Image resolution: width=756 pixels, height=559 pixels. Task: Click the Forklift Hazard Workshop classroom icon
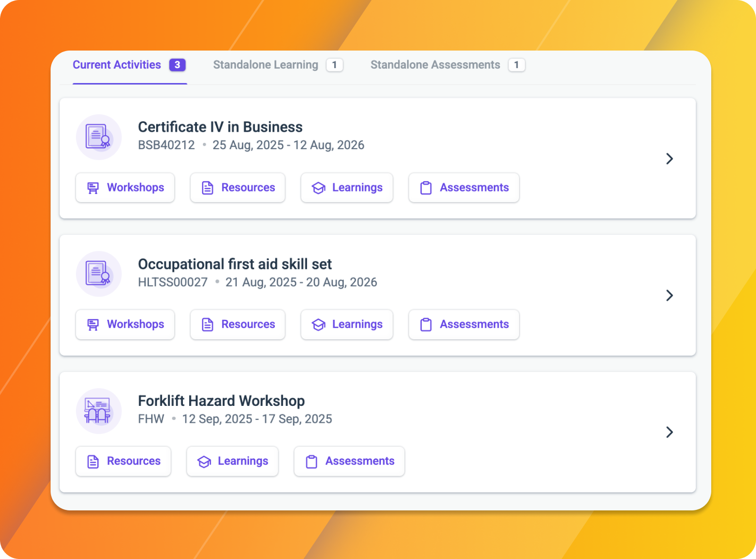[99, 411]
